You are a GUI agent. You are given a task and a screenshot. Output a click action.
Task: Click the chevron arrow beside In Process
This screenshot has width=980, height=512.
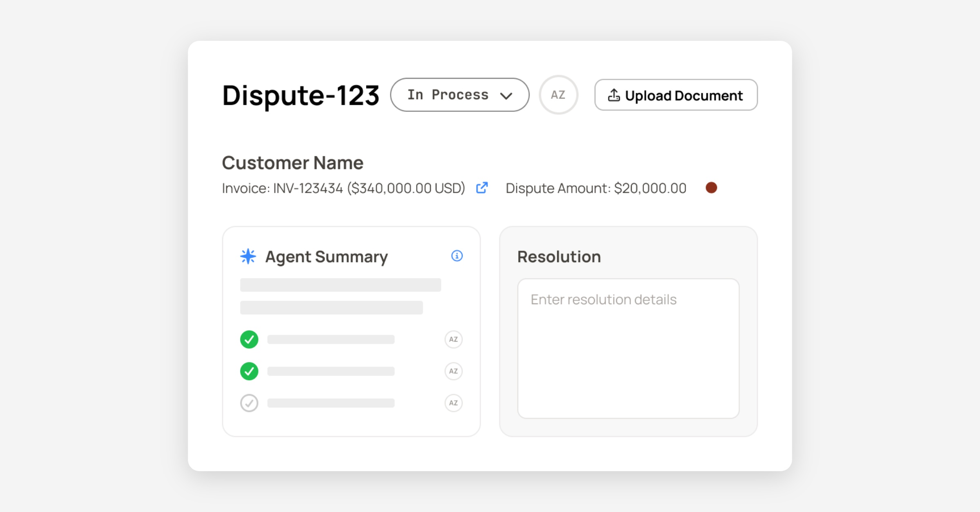click(506, 96)
